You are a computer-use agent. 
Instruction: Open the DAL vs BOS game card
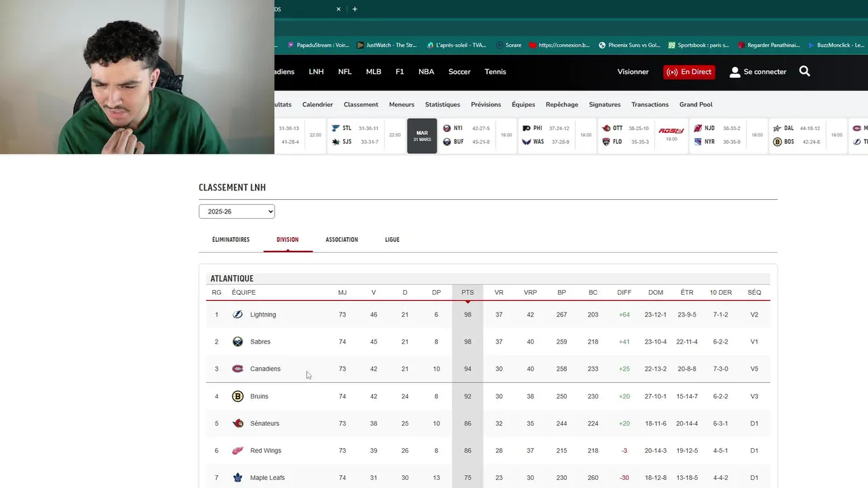pyautogui.click(x=808, y=135)
